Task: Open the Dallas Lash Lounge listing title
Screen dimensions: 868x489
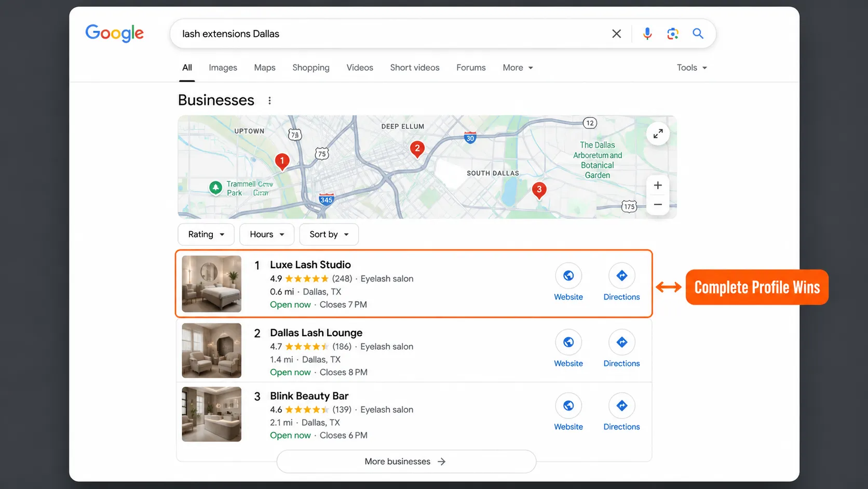Action: click(x=316, y=333)
